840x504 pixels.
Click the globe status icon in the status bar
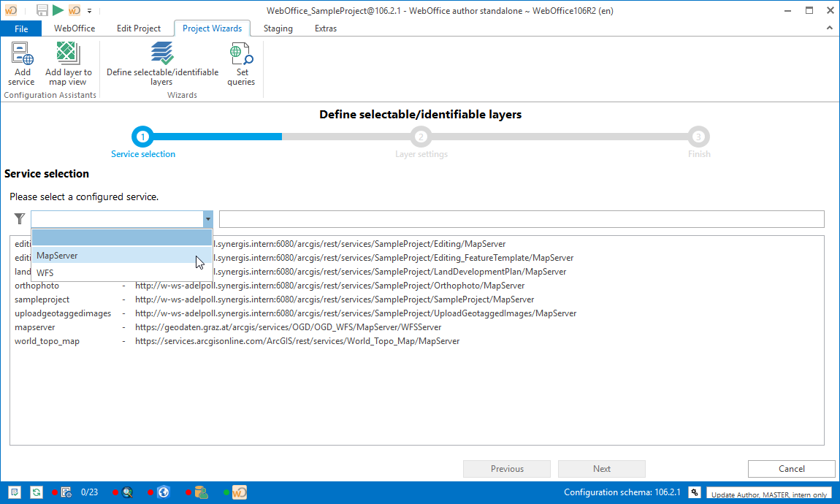pos(164,492)
